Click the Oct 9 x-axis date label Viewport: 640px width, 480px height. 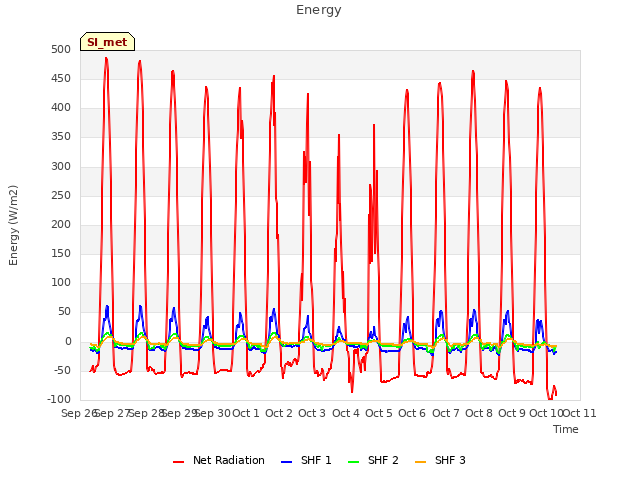pos(512,413)
